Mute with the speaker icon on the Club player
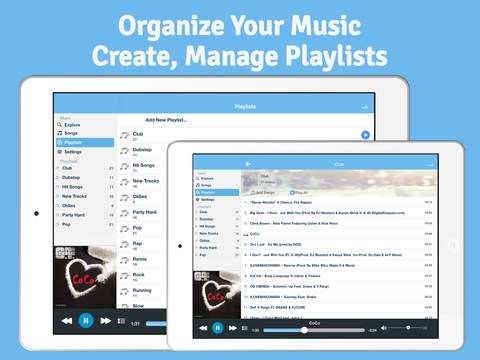The width and height of the screenshot is (480, 360). 384,328
